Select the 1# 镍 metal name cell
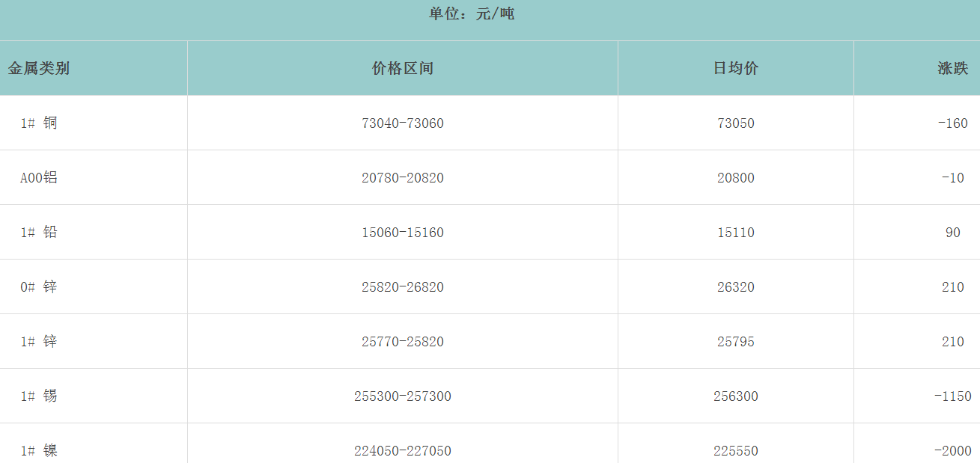Viewport: 980px width, 463px height. coord(39,451)
